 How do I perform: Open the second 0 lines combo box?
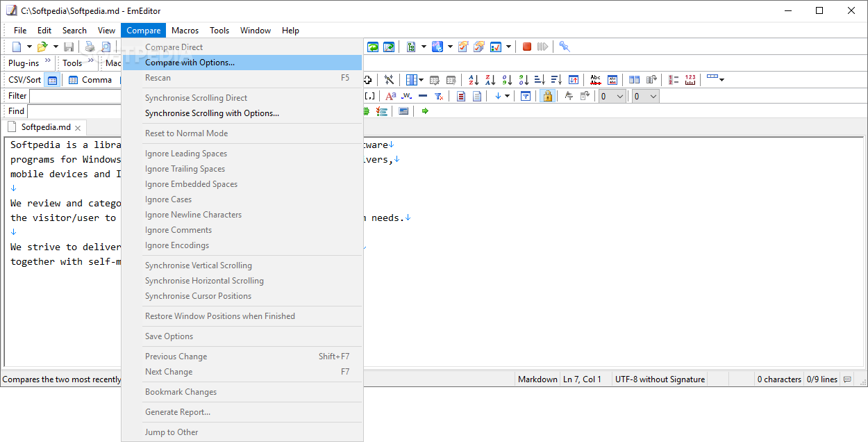click(x=645, y=96)
